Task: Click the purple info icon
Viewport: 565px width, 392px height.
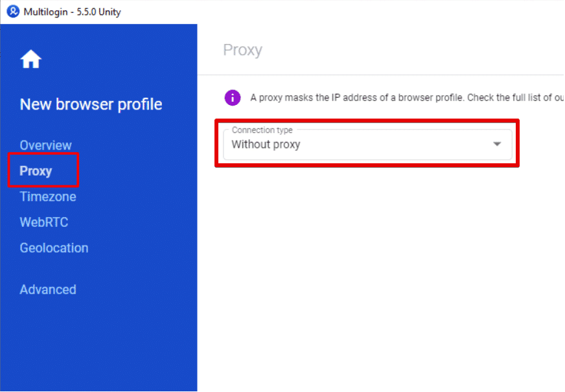Action: 233,98
